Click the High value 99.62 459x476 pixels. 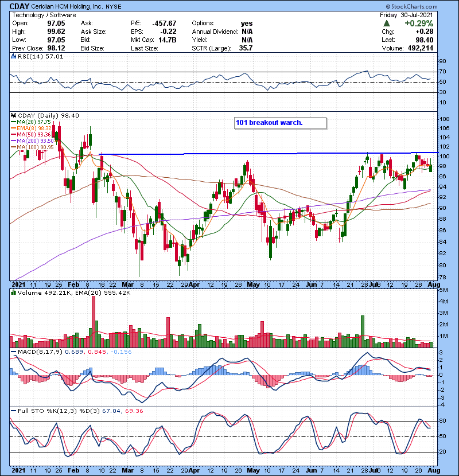(56, 32)
